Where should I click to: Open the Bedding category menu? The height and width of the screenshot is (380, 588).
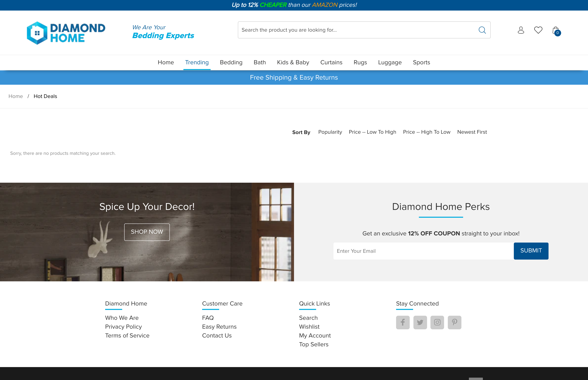[231, 62]
